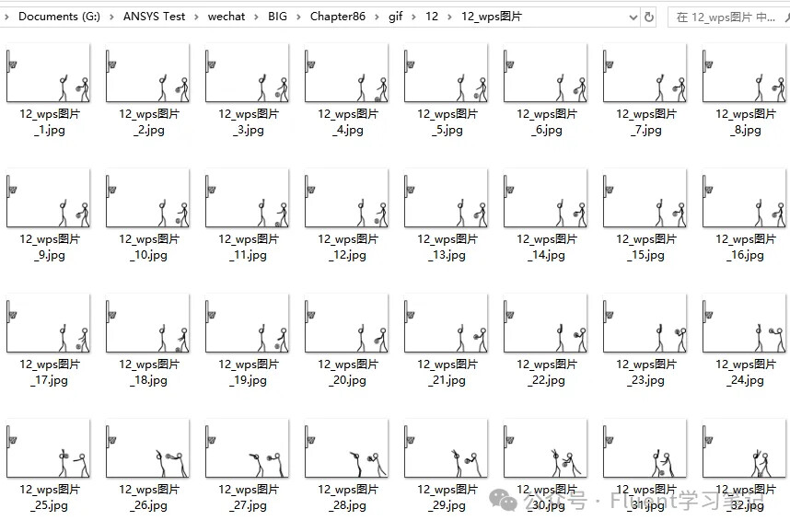Select image 12_wps图片_17.jpg
The height and width of the screenshot is (532, 790).
pos(49,326)
